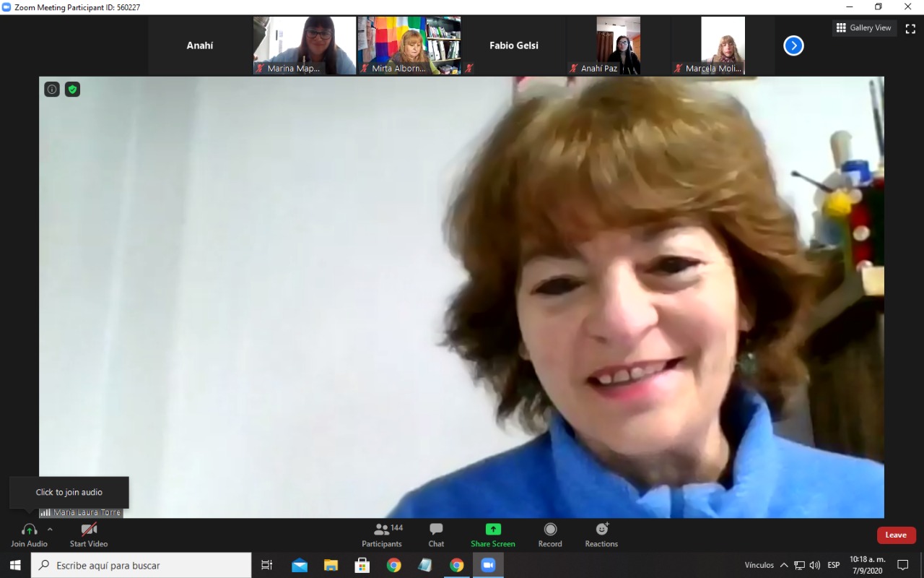Image resolution: width=924 pixels, height=578 pixels.
Task: Open the Reactions menu
Action: [x=601, y=535]
